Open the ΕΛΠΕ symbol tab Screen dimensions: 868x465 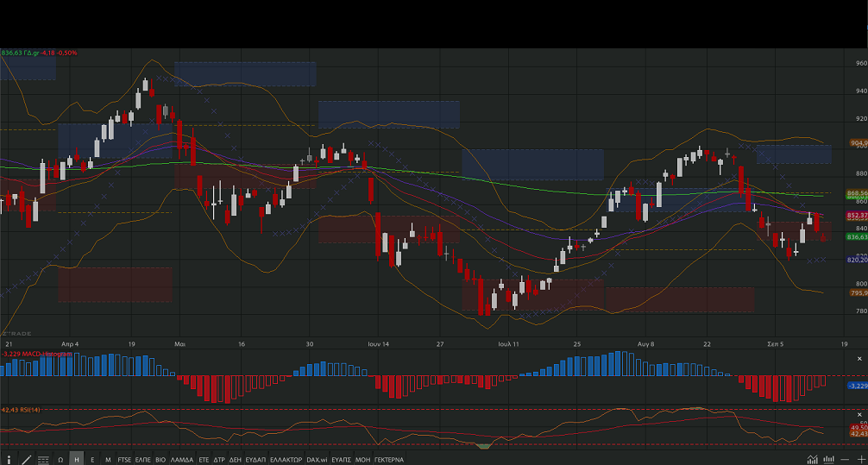(143, 460)
